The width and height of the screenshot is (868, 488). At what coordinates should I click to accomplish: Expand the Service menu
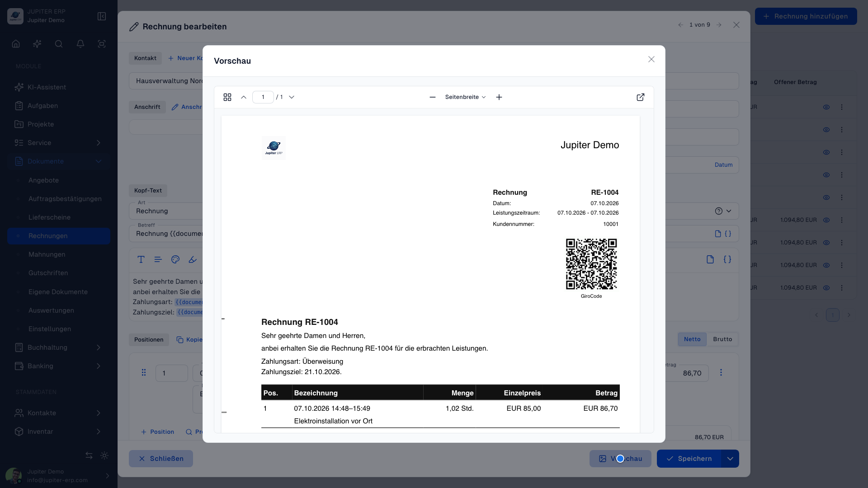pos(59,143)
